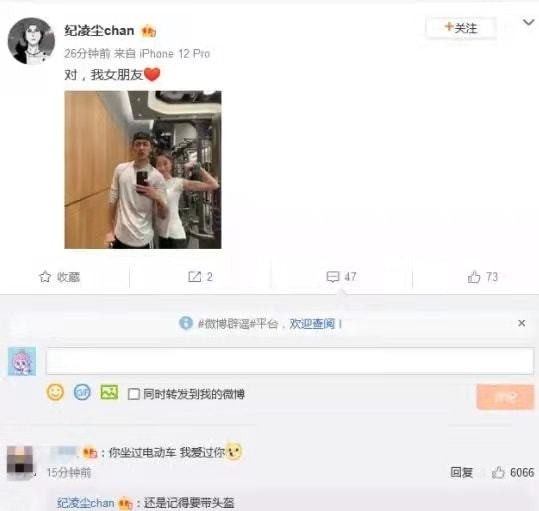Open the 纪凌尘chan username link
Image resolution: width=539 pixels, height=511 pixels.
(99, 31)
